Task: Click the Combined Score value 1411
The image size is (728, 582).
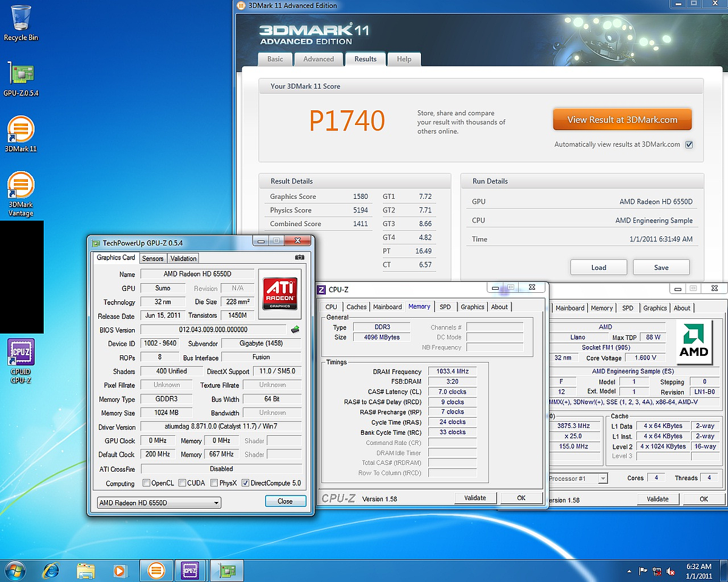Action: (360, 224)
